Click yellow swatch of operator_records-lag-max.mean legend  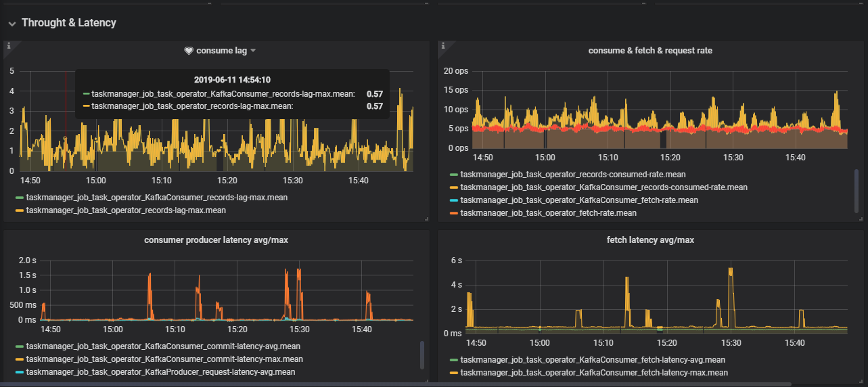tap(20, 210)
